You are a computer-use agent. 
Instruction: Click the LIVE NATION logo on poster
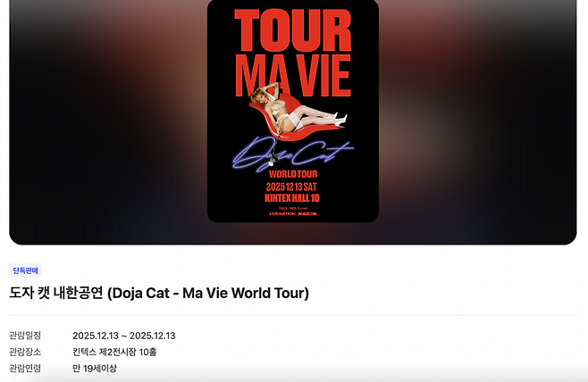point(282,214)
